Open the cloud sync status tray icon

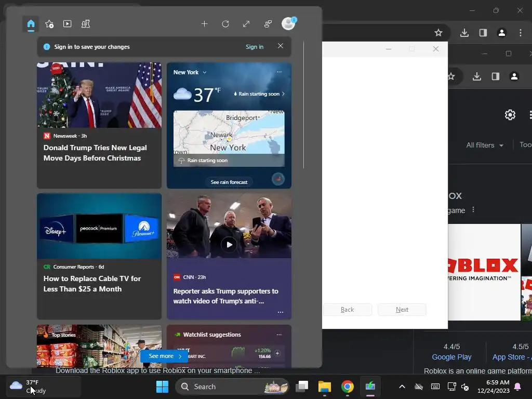419,387
